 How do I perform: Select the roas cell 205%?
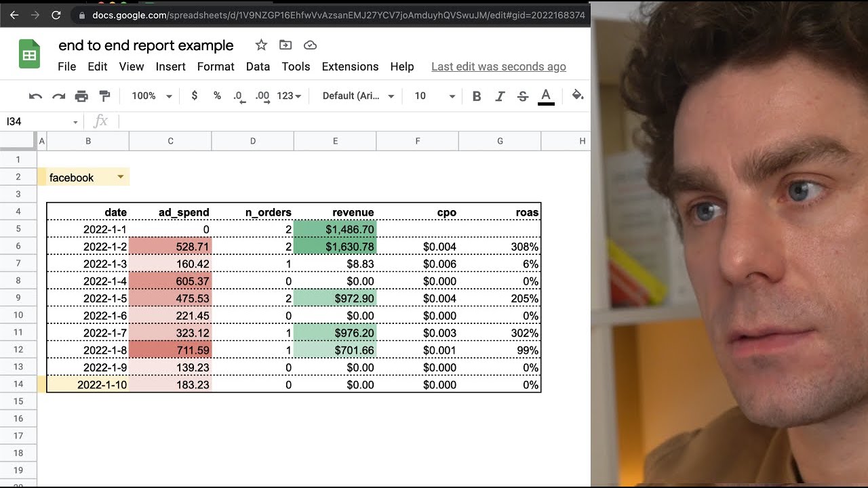[x=500, y=298]
